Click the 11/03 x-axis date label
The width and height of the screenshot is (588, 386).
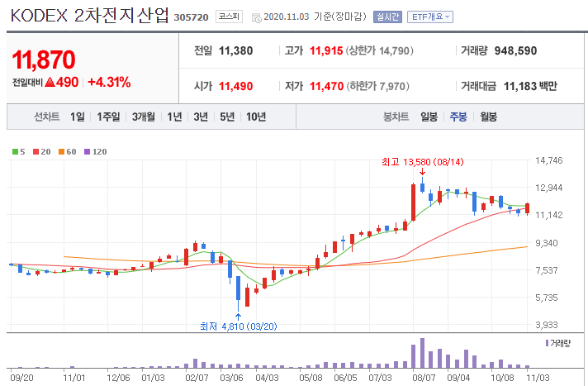coord(538,378)
